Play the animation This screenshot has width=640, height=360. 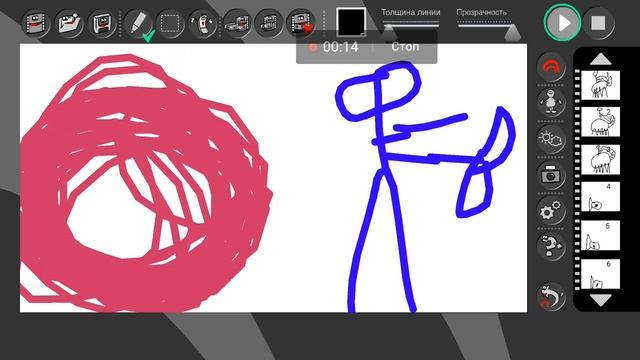pos(562,23)
